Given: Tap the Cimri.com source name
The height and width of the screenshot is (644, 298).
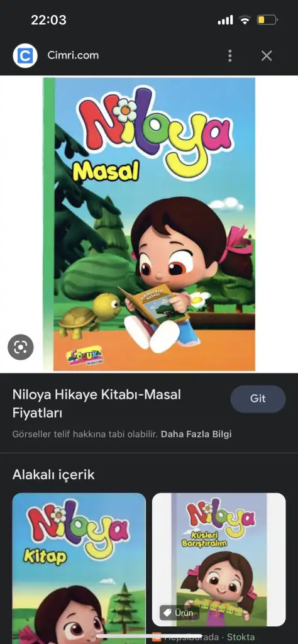Looking at the screenshot, I should point(73,55).
